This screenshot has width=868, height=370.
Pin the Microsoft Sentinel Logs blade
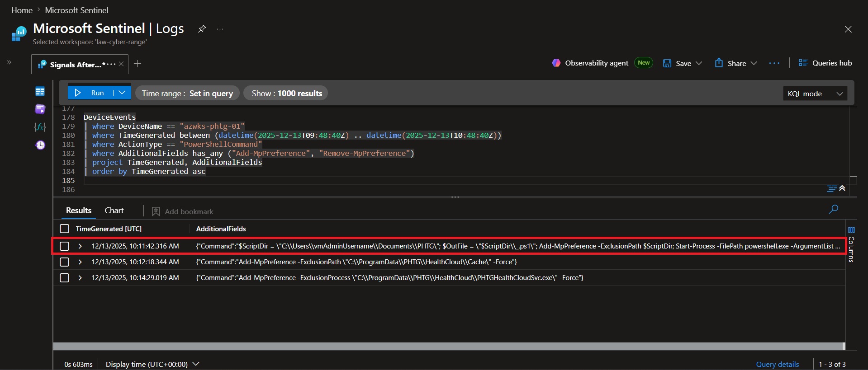[x=202, y=29]
